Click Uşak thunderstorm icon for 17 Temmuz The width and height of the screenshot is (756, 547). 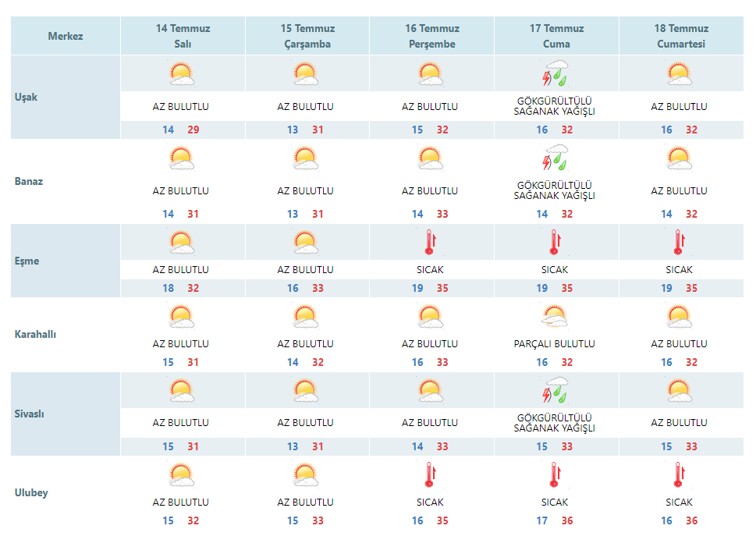(x=556, y=73)
